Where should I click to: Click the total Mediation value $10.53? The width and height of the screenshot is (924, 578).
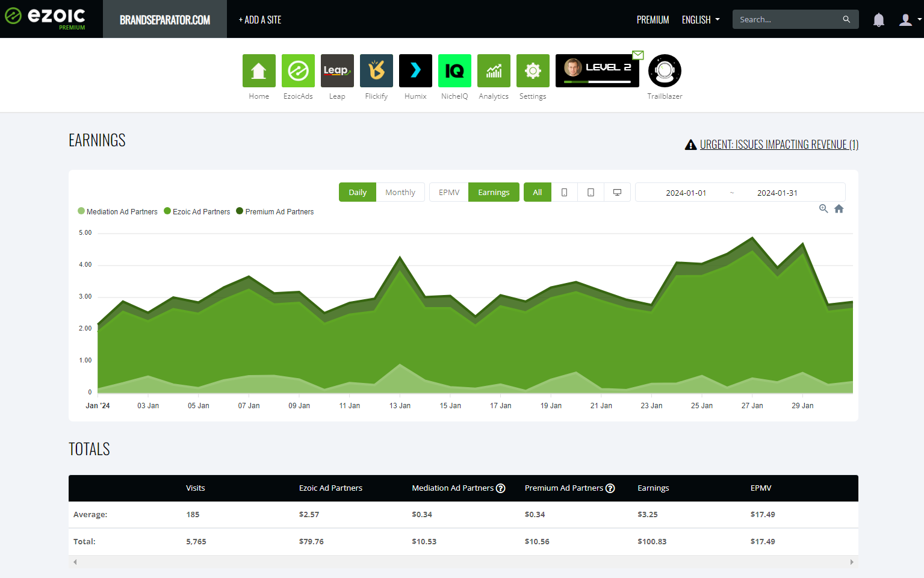coord(424,541)
